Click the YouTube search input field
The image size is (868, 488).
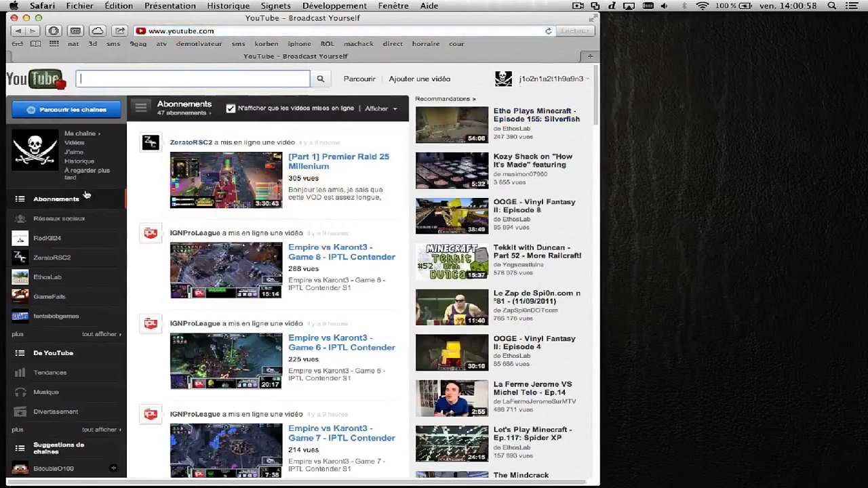[x=193, y=79]
